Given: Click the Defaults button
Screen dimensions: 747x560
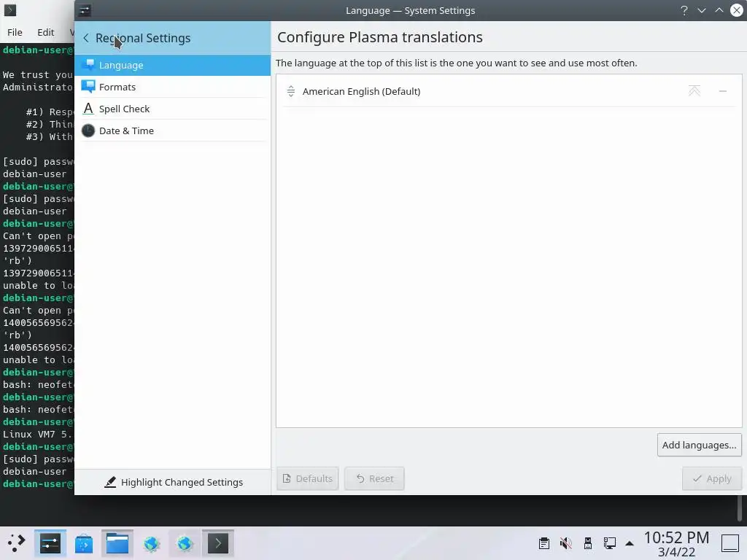Looking at the screenshot, I should coord(307,478).
